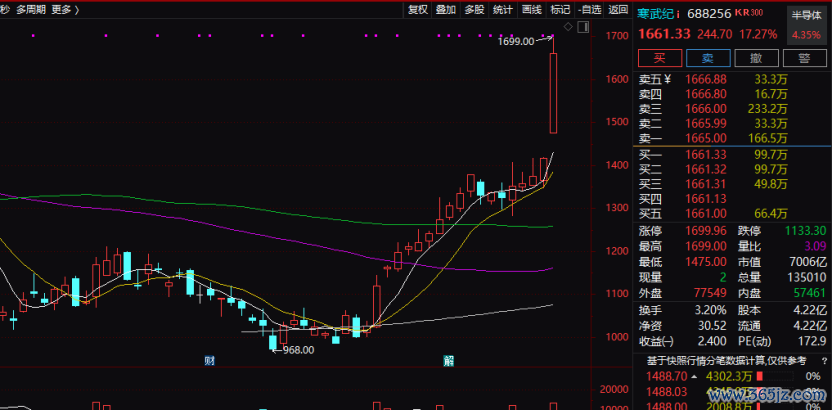Click the latest price 1661.33
Viewport: 832px width, 410px height.
(x=664, y=34)
